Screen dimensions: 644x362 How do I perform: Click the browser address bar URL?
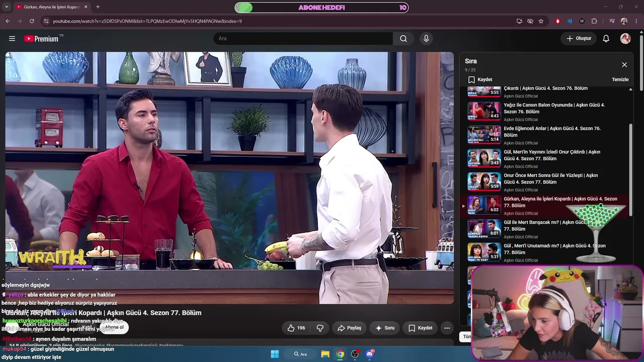147,21
